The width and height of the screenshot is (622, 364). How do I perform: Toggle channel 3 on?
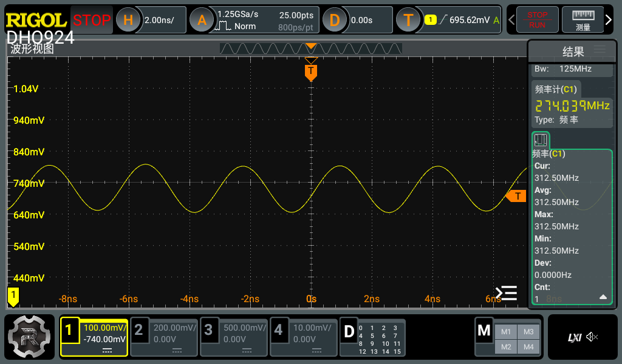click(208, 330)
